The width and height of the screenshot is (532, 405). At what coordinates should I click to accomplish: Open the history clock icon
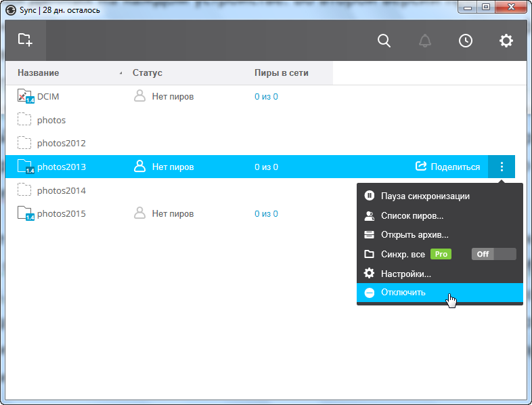tap(466, 41)
